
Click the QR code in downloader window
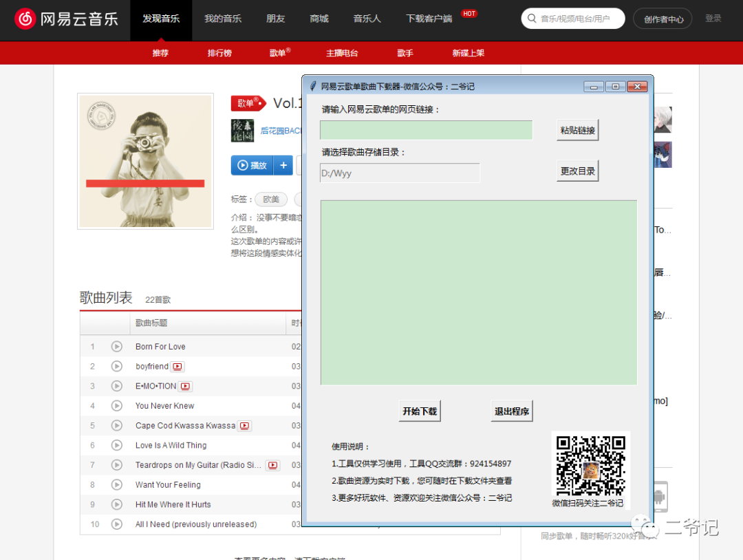tap(590, 466)
